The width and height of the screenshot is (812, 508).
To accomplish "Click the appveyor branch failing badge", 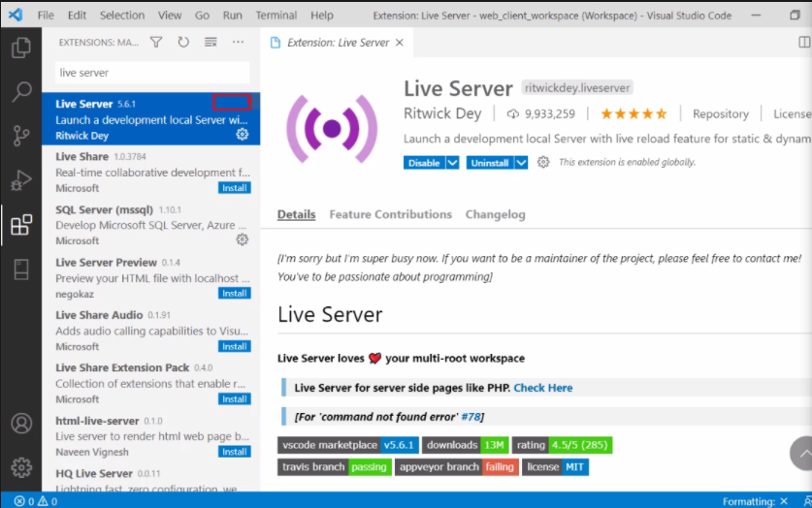I will point(456,466).
